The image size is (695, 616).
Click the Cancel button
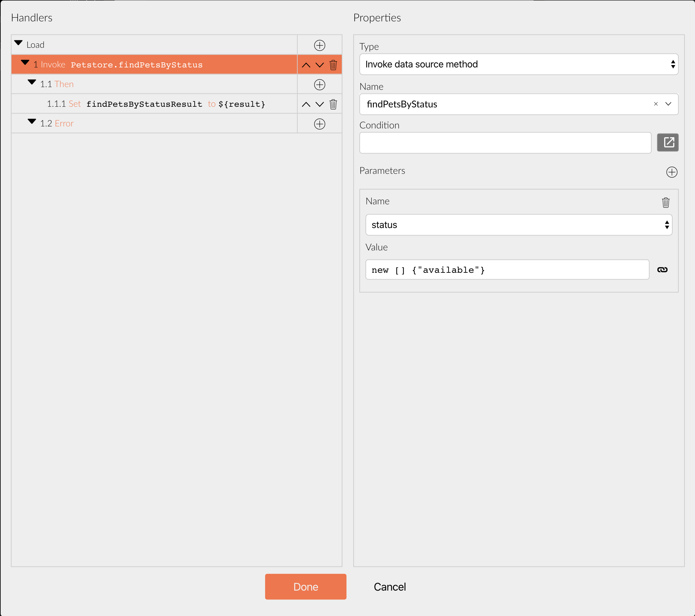coord(389,587)
